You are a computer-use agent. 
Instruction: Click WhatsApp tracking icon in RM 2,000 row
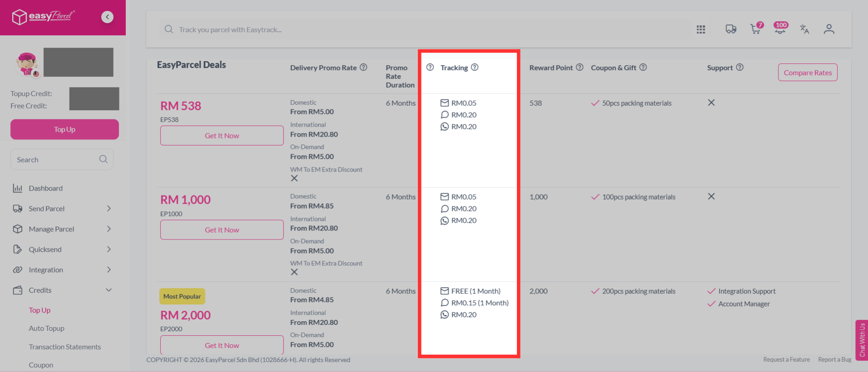click(445, 314)
